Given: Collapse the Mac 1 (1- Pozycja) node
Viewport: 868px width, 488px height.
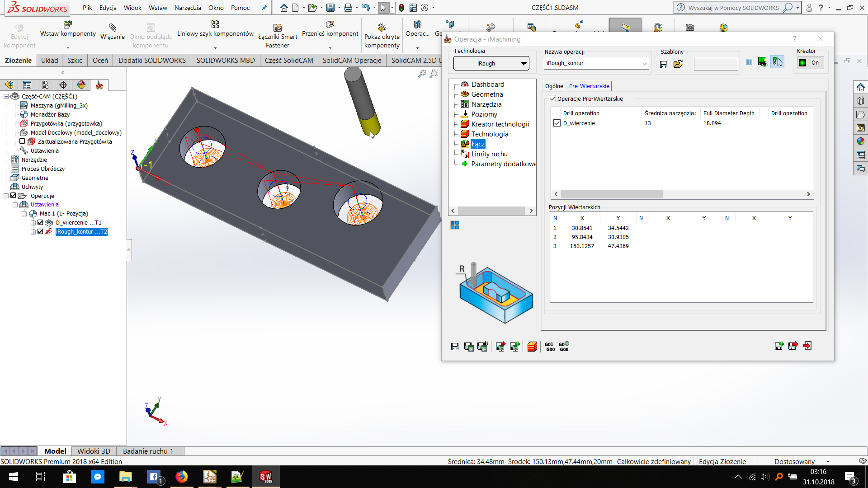Looking at the screenshot, I should click(x=24, y=214).
